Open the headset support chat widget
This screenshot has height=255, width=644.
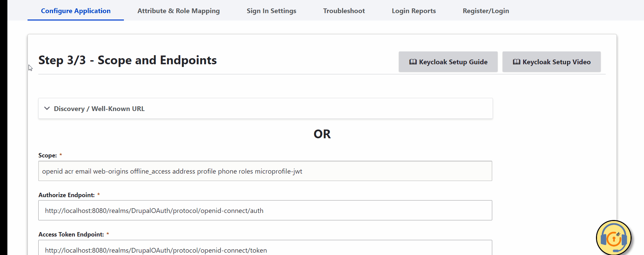[x=613, y=238]
